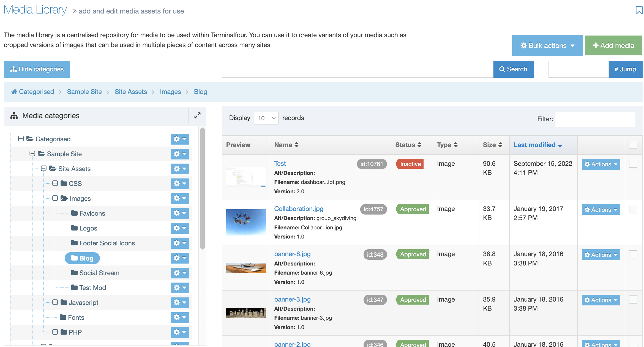Image resolution: width=644 pixels, height=347 pixels.
Task: Click the bookmark icon at top right
Action: coord(638,10)
